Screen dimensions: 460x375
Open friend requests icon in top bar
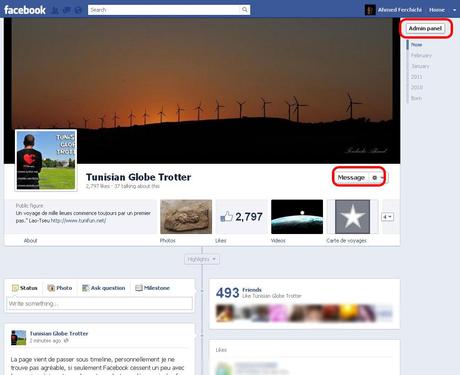[55, 10]
